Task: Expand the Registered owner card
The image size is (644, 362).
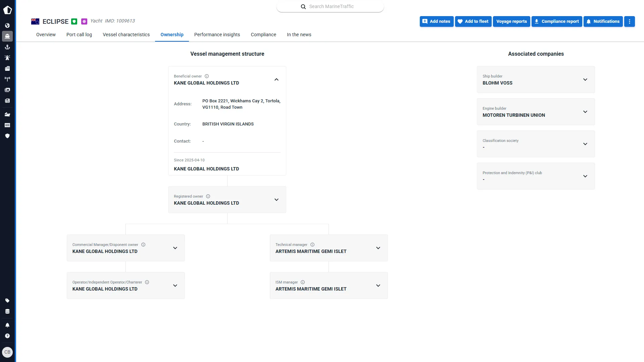Action: tap(277, 200)
